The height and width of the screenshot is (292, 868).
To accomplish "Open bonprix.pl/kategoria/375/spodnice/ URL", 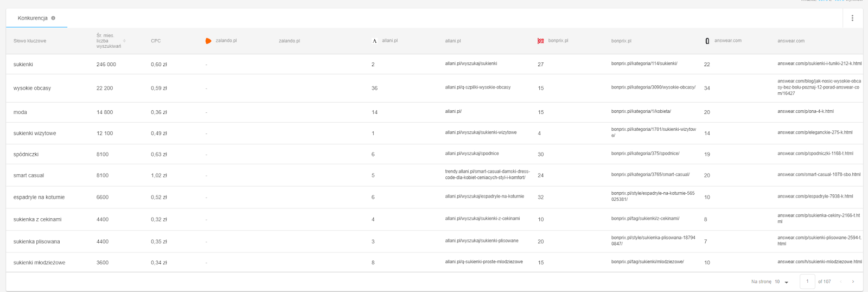I will pyautogui.click(x=645, y=153).
